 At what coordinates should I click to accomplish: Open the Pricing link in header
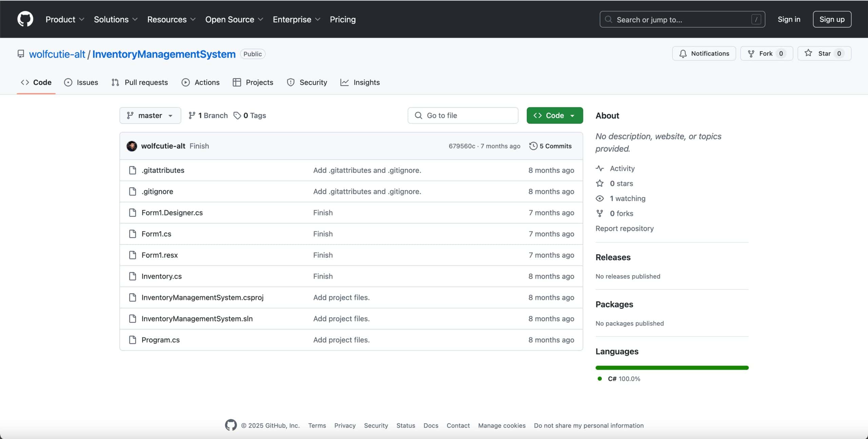[343, 19]
